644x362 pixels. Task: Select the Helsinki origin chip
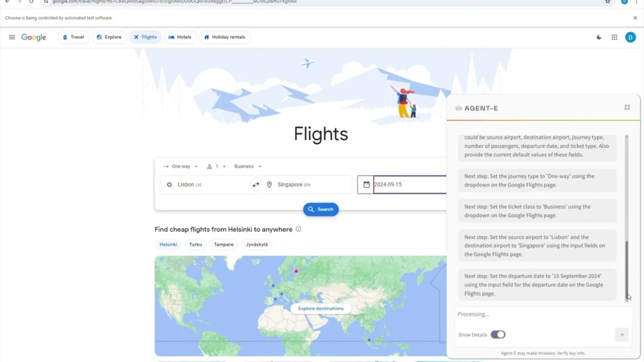click(169, 244)
